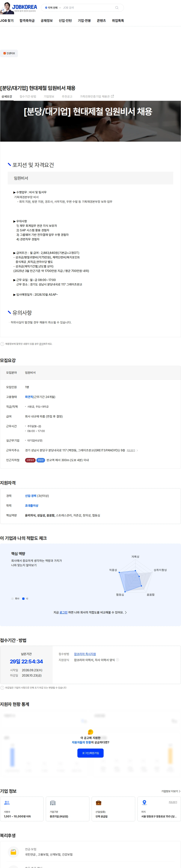Open 기업정보 더보기 link

171,791
